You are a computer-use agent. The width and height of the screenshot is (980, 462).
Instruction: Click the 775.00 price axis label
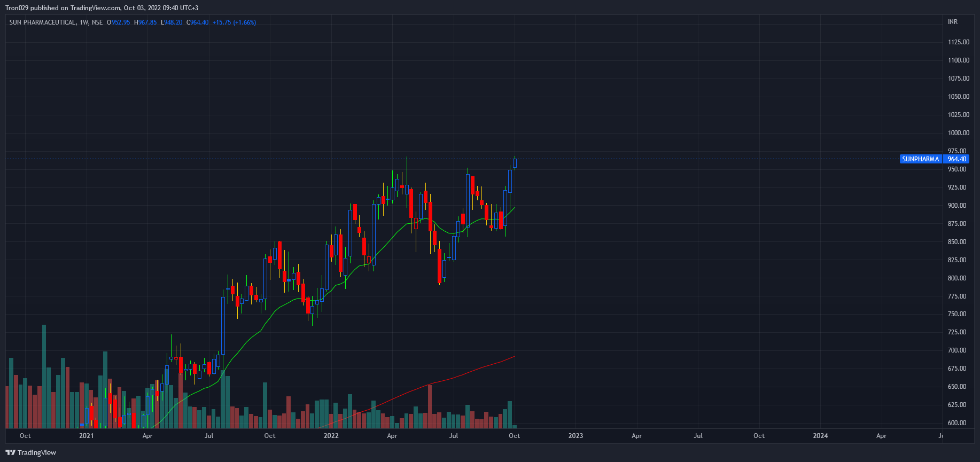click(x=956, y=296)
